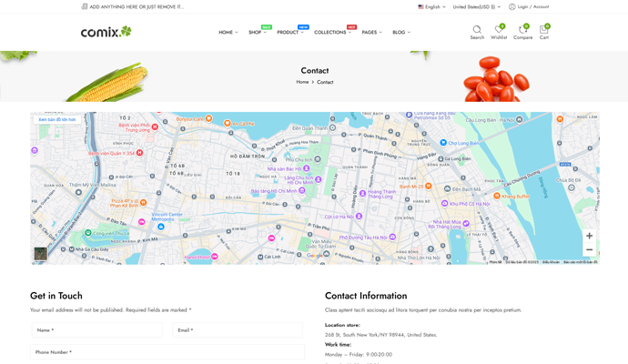Image resolution: width=628 pixels, height=364 pixels.
Task: Open the Blog menu item
Action: tap(400, 33)
